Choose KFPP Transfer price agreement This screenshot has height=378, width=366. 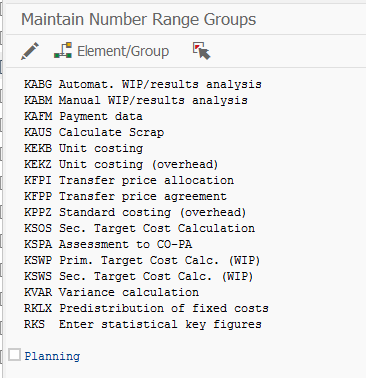(x=125, y=196)
